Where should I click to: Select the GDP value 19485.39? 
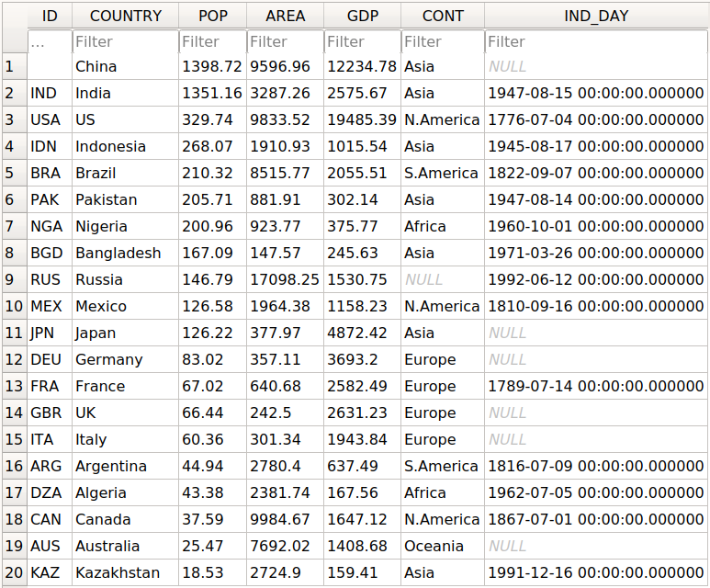[x=362, y=120]
